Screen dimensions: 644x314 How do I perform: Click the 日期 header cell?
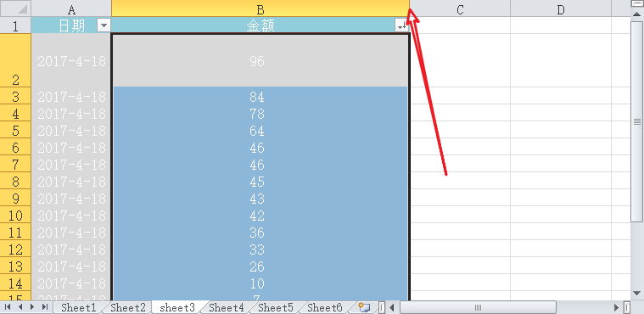coord(71,25)
